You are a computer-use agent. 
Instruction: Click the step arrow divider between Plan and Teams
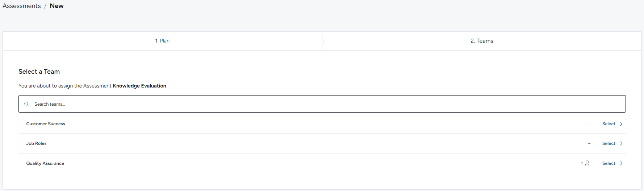323,41
